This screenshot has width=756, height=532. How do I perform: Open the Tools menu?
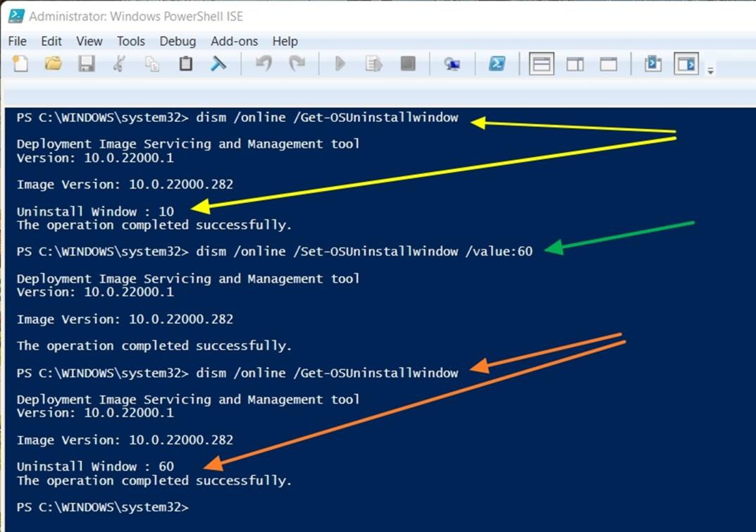tap(131, 42)
